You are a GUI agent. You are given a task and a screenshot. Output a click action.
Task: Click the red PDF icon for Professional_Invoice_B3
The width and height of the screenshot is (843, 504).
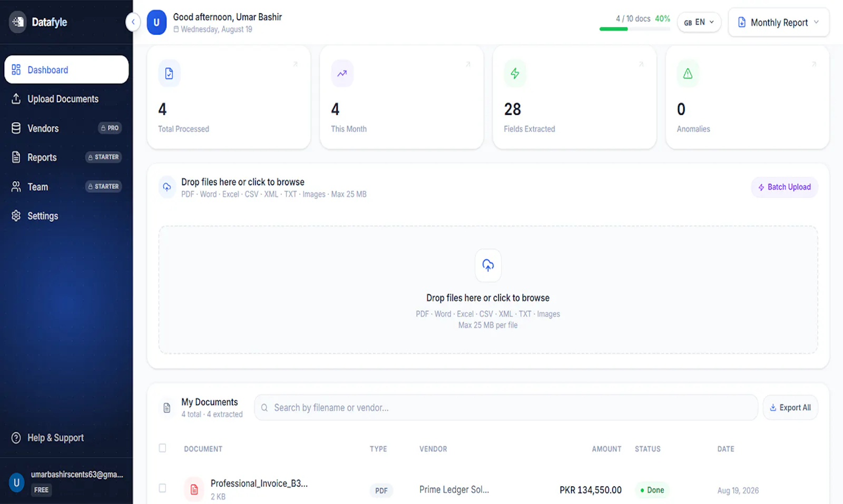pyautogui.click(x=194, y=490)
